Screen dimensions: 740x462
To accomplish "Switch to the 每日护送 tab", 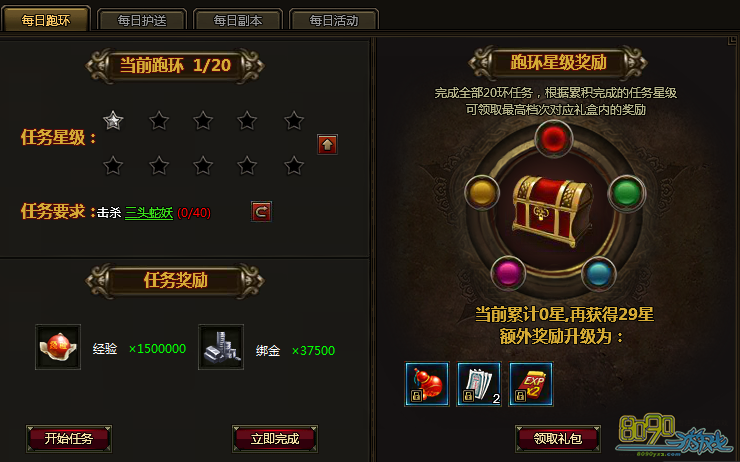I will coord(142,20).
